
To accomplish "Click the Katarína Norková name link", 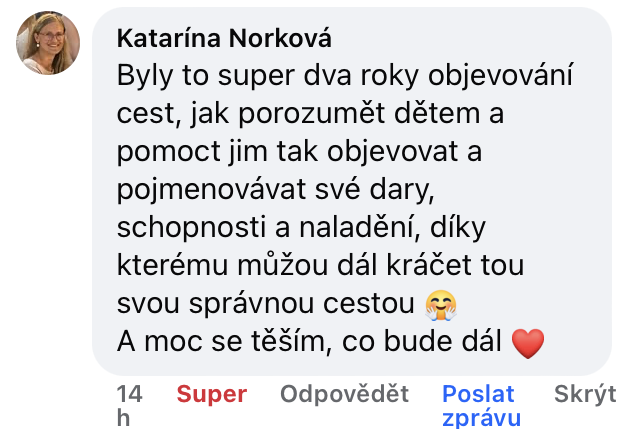I will [x=224, y=39].
